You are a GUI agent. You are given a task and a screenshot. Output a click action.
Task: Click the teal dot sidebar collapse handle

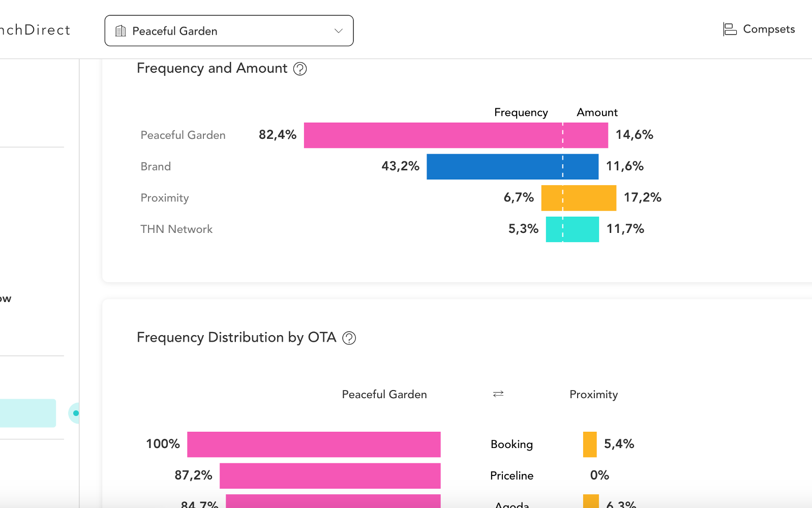[76, 413]
